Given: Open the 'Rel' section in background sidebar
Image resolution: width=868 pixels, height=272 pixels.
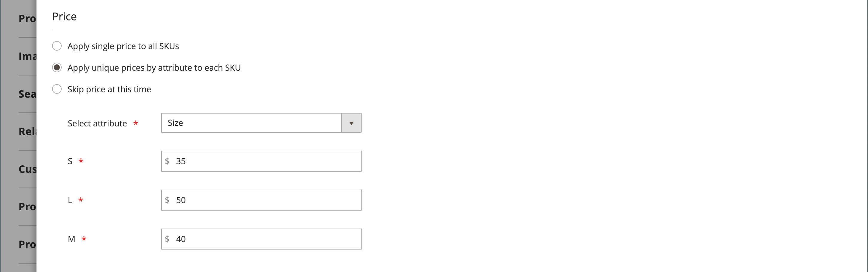Looking at the screenshot, I should click(x=27, y=132).
